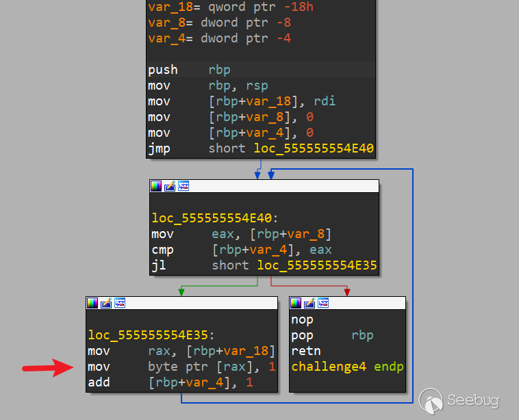Click the loc_555555554E40: label

tap(215, 218)
